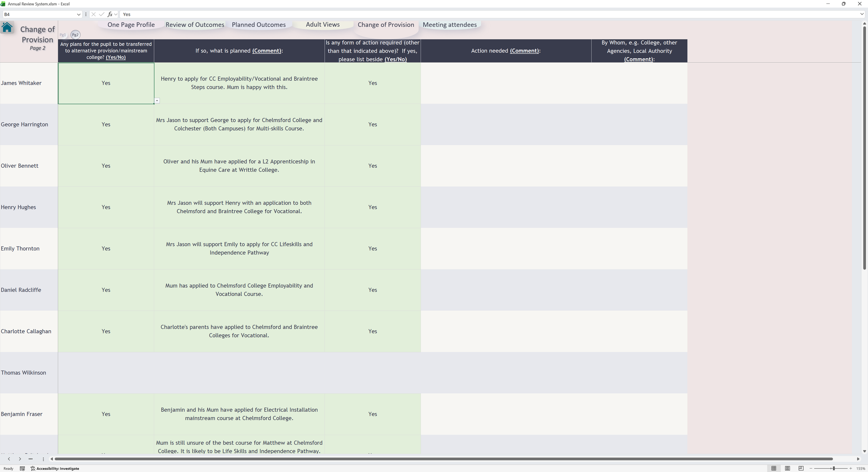Viewport: 868px width, 472px height.
Task: Click the zoom slider handle
Action: click(834, 469)
